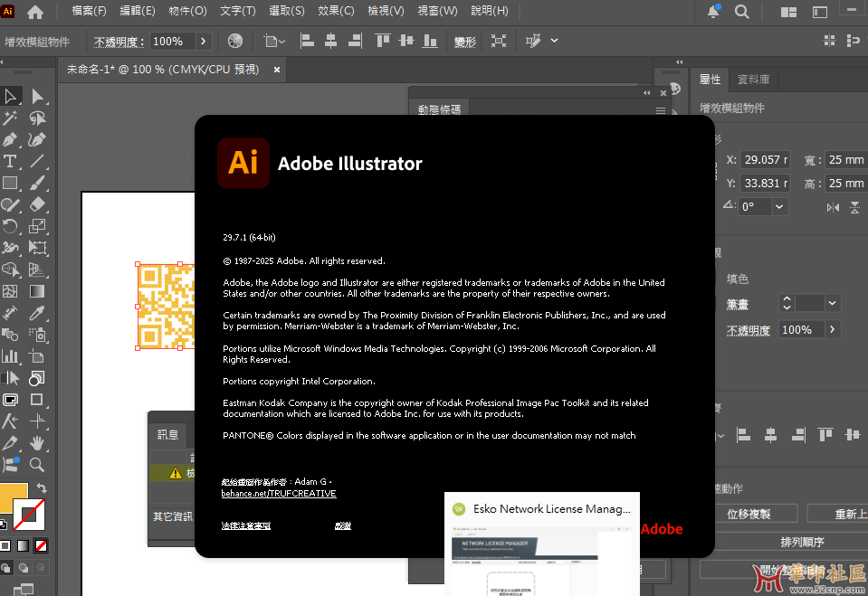This screenshot has height=596, width=868.
Task: Select the Type tool
Action: [11, 162]
